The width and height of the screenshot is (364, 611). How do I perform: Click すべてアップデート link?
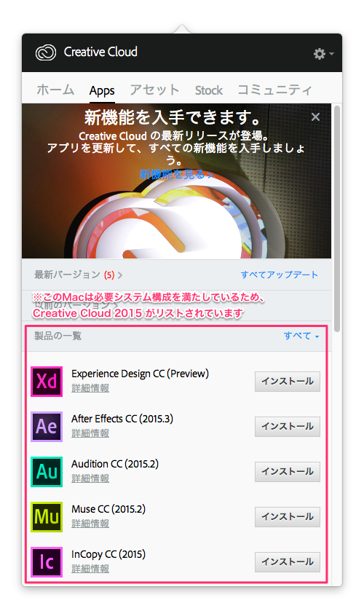pos(279,275)
